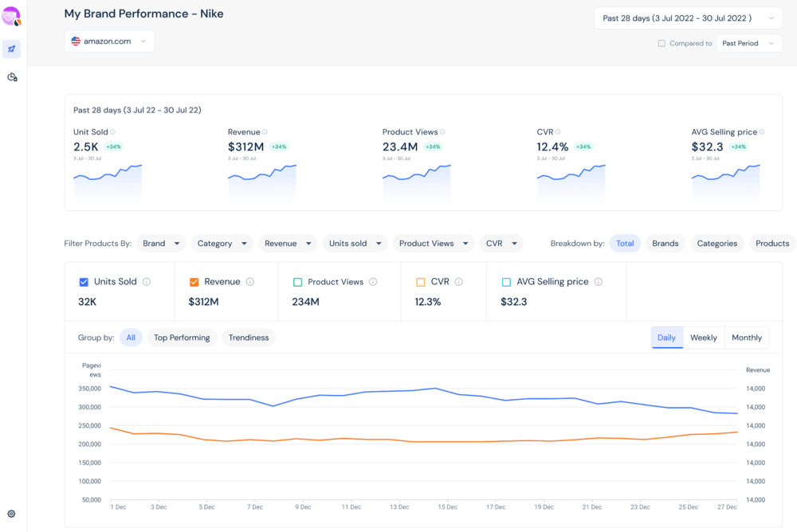Viewport: 797px width, 532px height.
Task: Click the +34% badge next to 23.4M
Action: [433, 147]
